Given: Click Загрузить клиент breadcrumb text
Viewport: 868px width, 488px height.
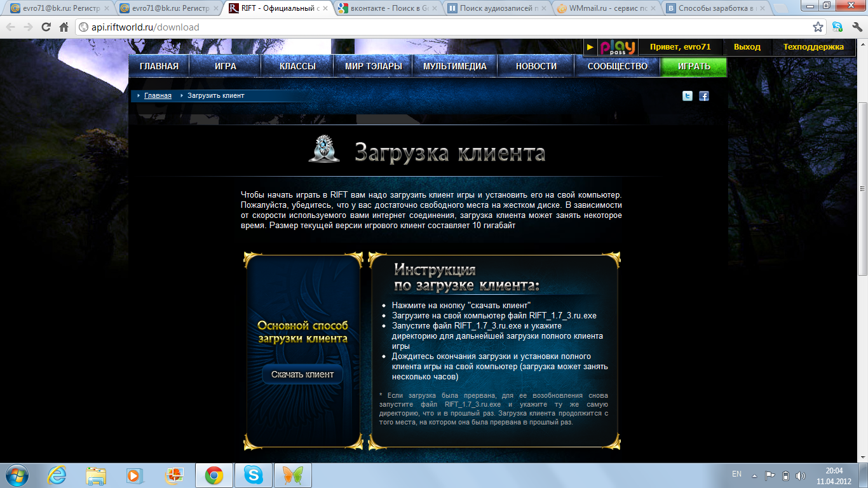Looking at the screenshot, I should point(216,95).
